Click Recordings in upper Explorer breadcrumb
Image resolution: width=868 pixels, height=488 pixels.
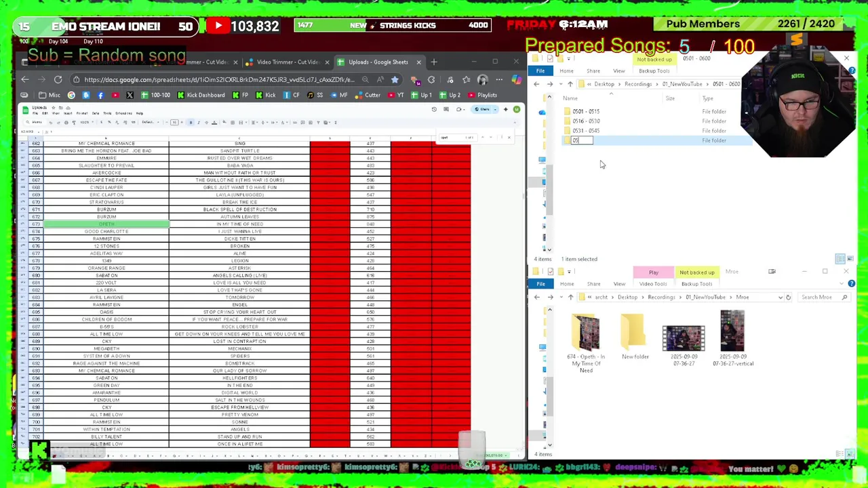(638, 84)
